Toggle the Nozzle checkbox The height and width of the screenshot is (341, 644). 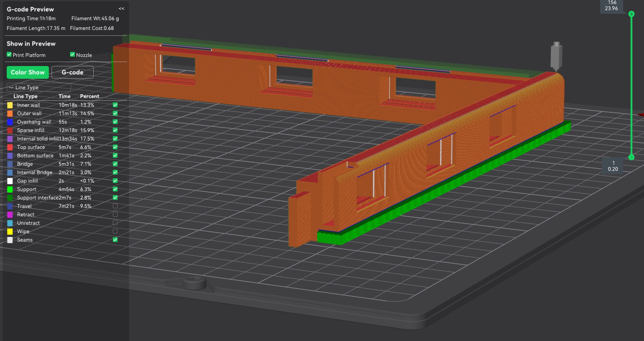(72, 54)
